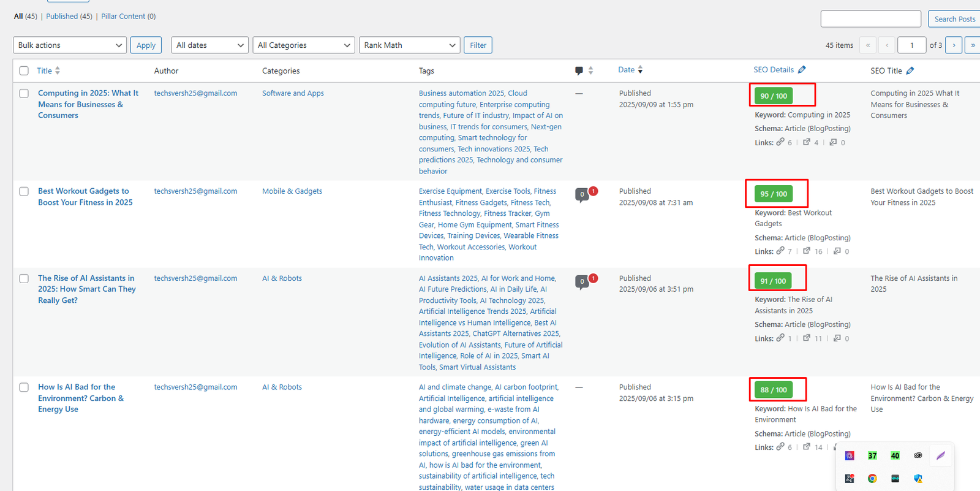
Task: Click the pencil icon beside SEO Details
Action: point(802,70)
